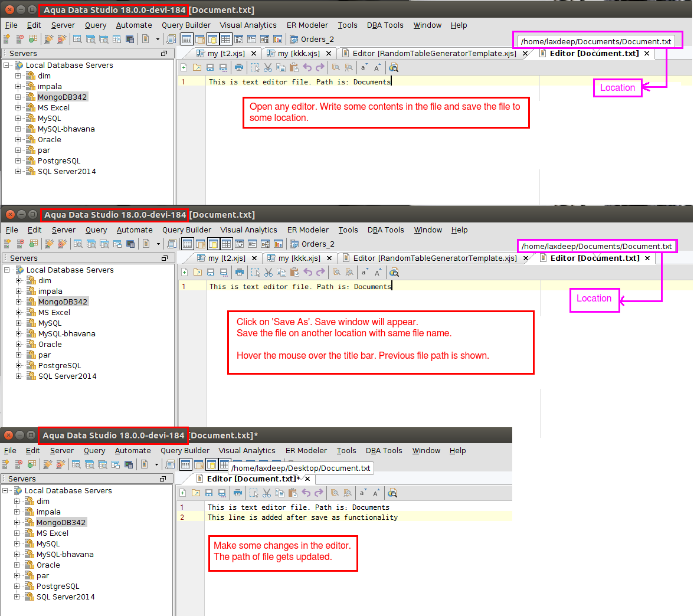
Task: Click the Servers panel header in the middle window
Action: tap(89, 258)
